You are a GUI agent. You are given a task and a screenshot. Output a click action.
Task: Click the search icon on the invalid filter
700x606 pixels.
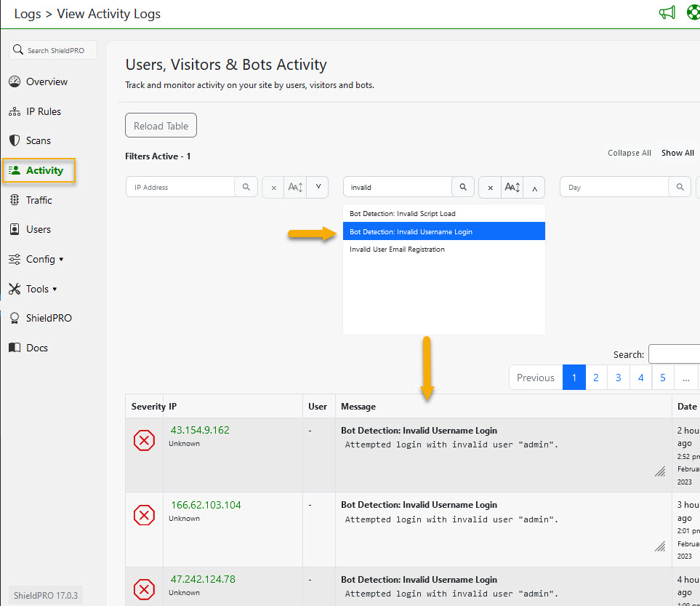[463, 187]
